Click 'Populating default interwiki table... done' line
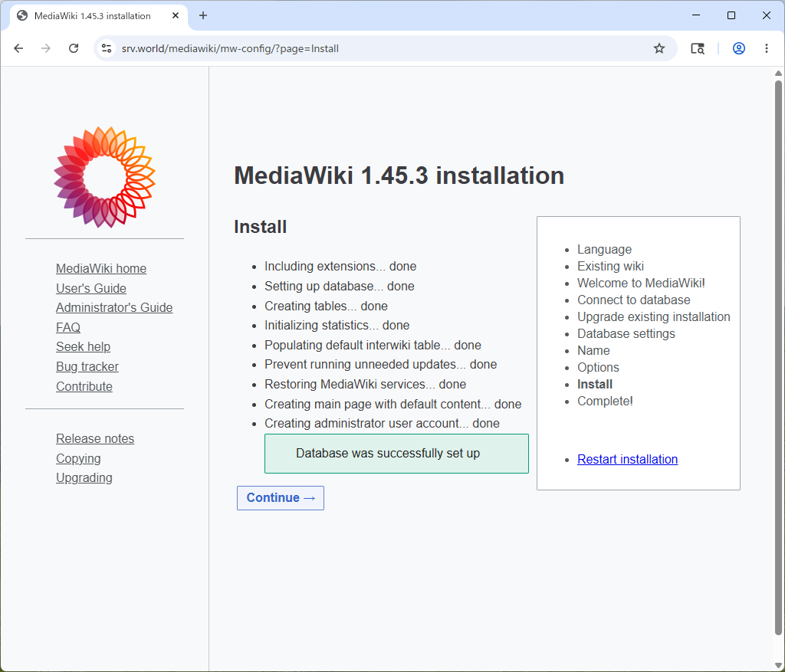Image resolution: width=785 pixels, height=672 pixels. pyautogui.click(x=373, y=346)
